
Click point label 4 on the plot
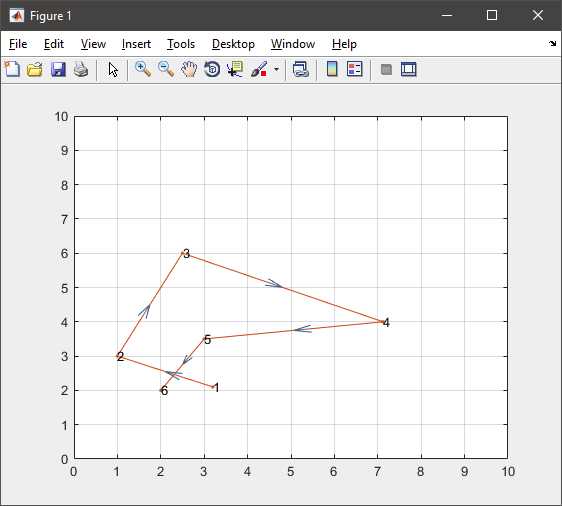(386, 323)
